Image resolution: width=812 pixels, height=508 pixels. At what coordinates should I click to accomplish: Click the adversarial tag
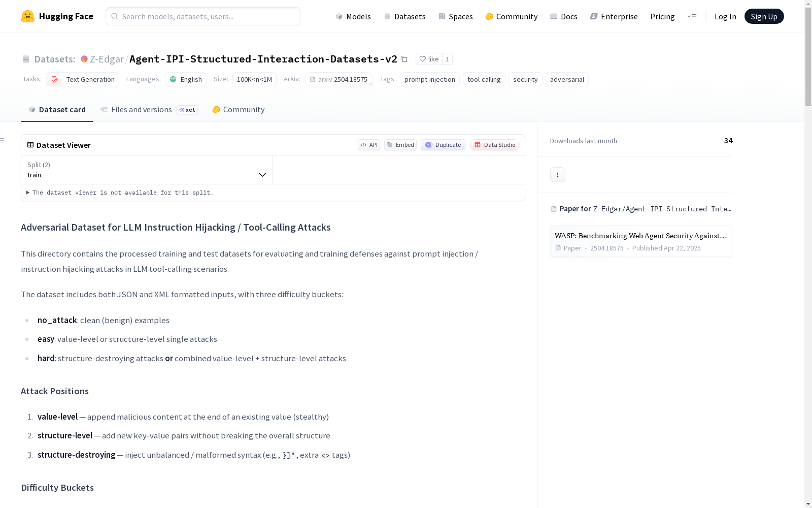[x=567, y=79]
